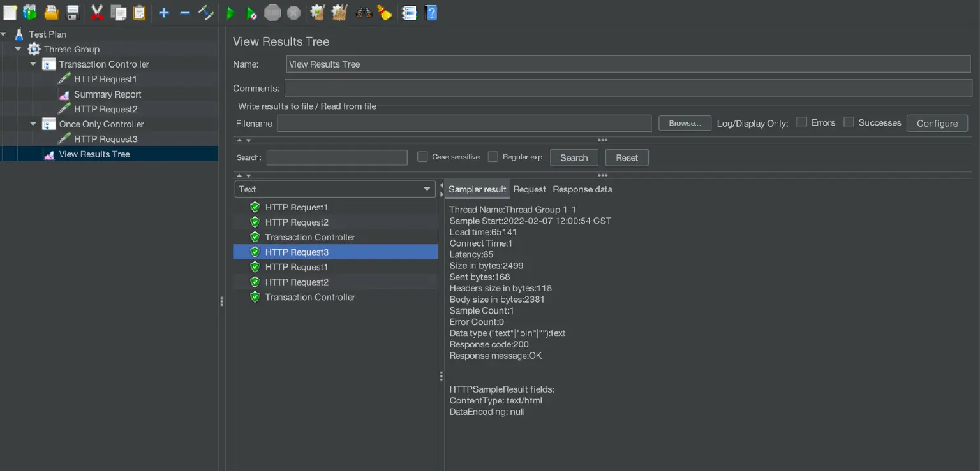Collapse the Thread Group tree node
The width and height of the screenshot is (980, 471).
coord(18,48)
